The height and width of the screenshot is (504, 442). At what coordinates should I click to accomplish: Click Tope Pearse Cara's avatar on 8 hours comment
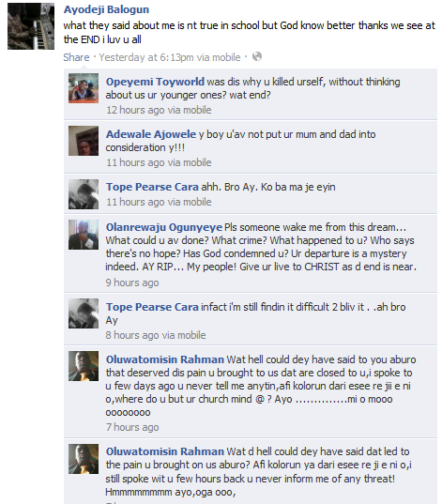(84, 313)
